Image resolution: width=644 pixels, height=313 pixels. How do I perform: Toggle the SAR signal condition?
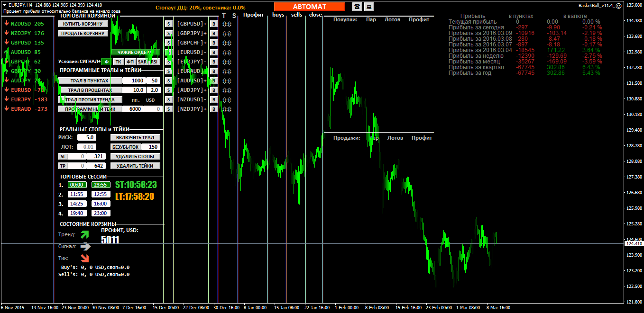(x=142, y=62)
